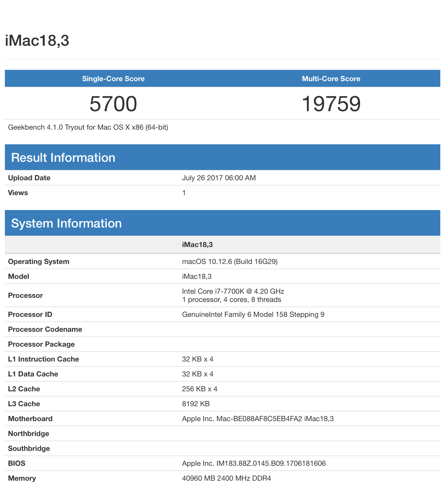The width and height of the screenshot is (448, 493).
Task: Click the L3 Cache label
Action: pos(24,404)
